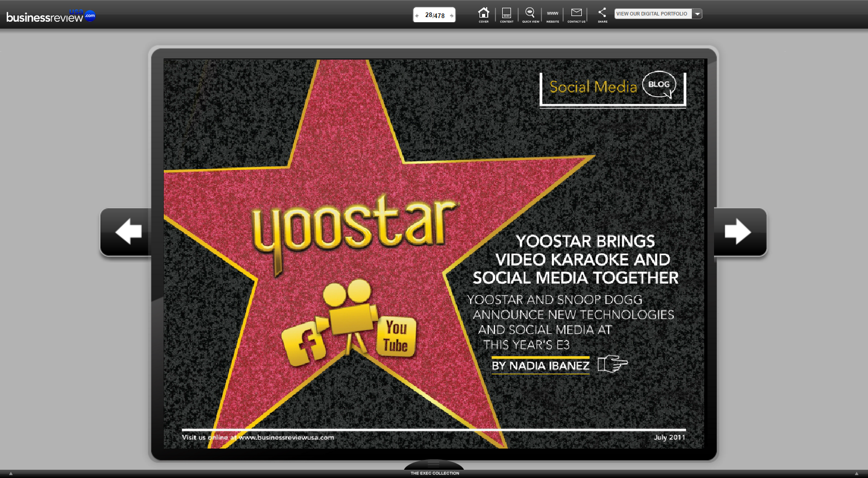Expand the View Our Digital Portfolio dropdown arrow
Viewport: 868px width, 478px height.
pos(698,14)
